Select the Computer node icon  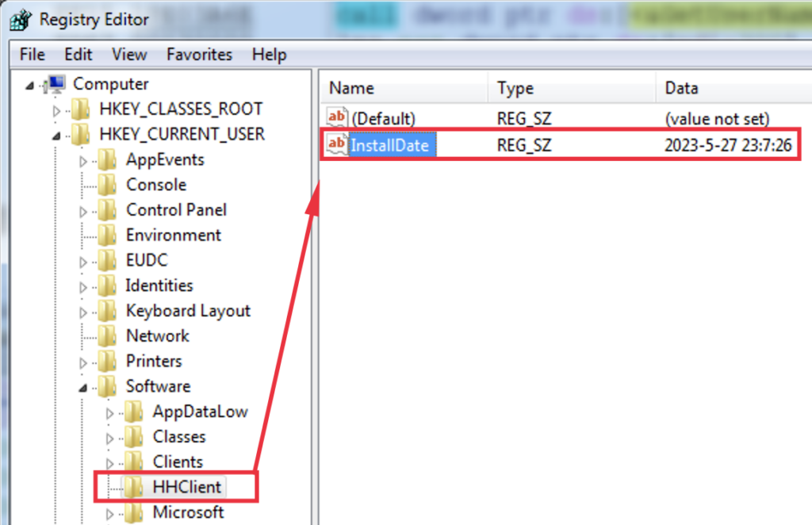57,83
